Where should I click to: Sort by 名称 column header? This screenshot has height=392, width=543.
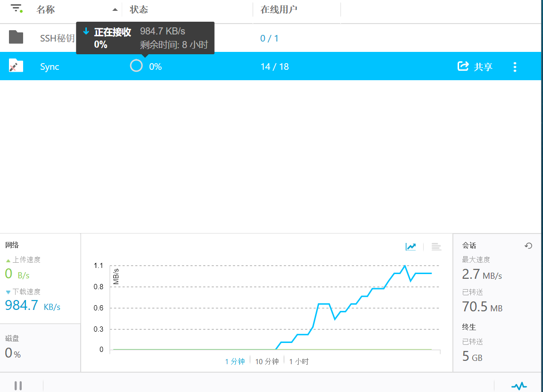pyautogui.click(x=46, y=10)
